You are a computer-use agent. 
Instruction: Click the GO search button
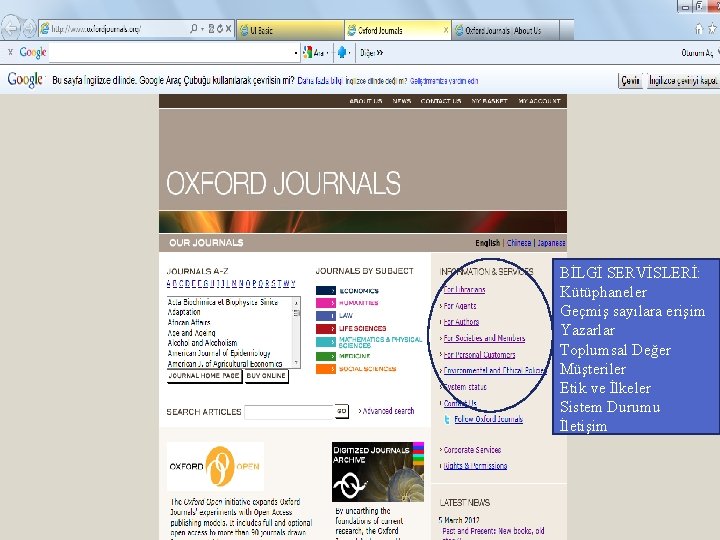pyautogui.click(x=342, y=411)
